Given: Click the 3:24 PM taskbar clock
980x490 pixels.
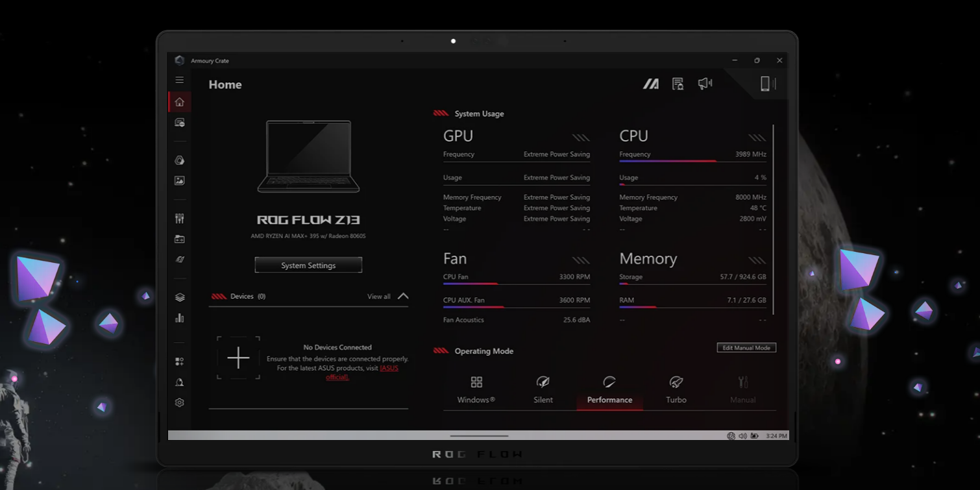Looking at the screenshot, I should 776,436.
